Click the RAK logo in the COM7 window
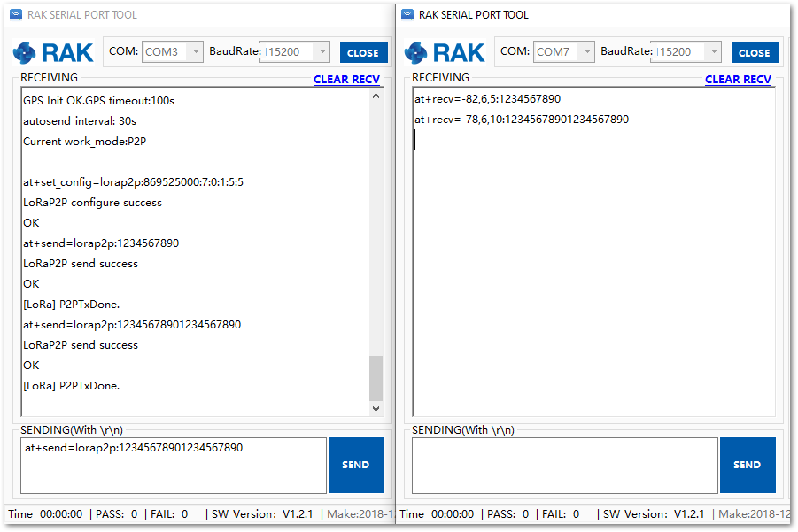798x532 pixels. [x=445, y=52]
